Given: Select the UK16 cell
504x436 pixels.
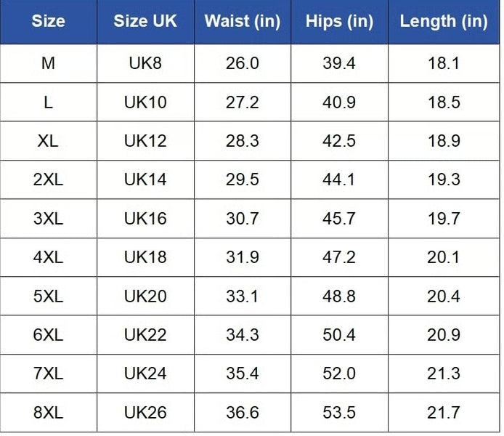Looking at the screenshot, I should coord(145,219).
